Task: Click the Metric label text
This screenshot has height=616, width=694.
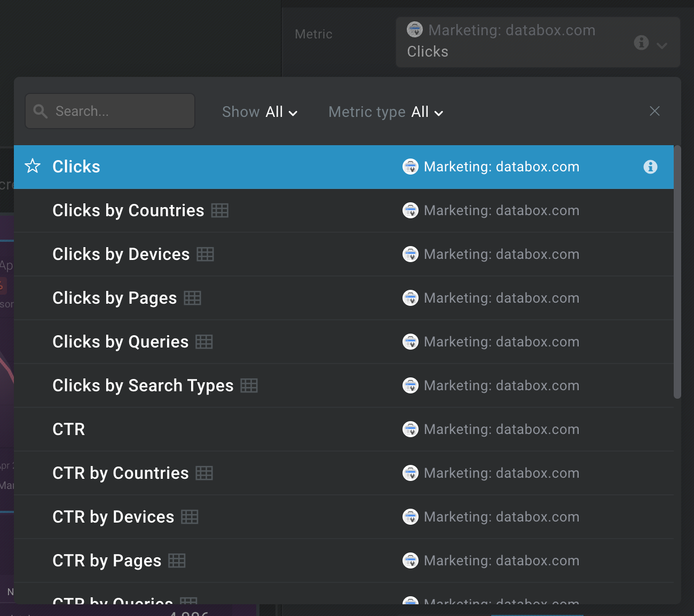Action: coord(313,34)
